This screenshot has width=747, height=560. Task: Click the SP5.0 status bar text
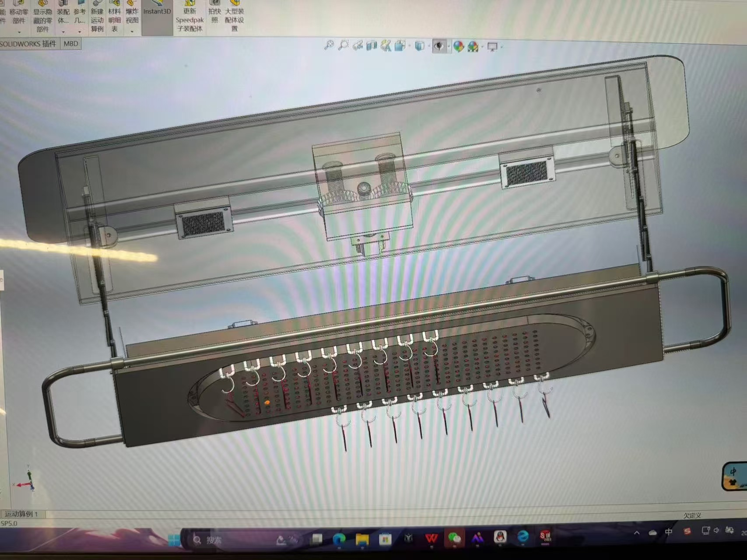coord(9,523)
